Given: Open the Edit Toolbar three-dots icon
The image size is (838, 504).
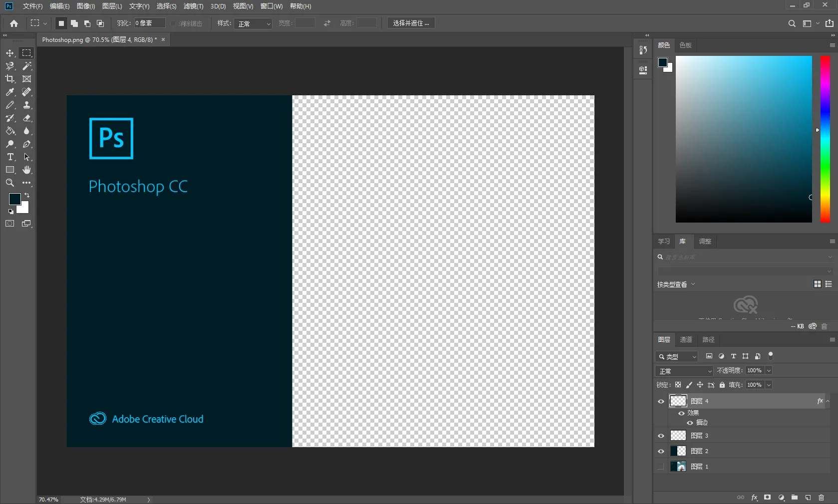Looking at the screenshot, I should [27, 183].
